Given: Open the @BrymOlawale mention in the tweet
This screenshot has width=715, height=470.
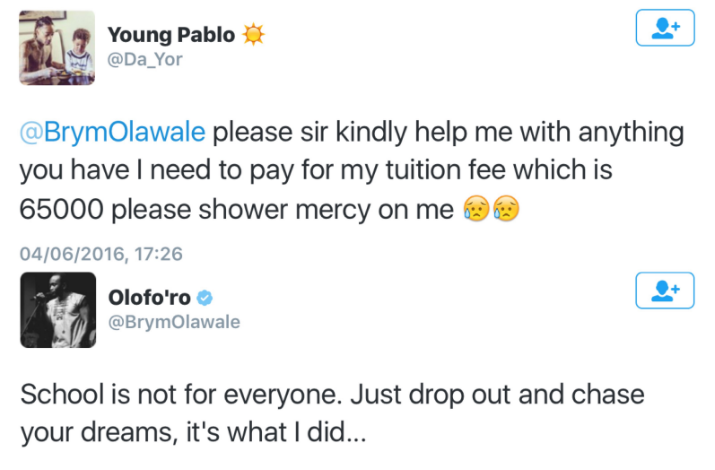Looking at the screenshot, I should (112, 132).
